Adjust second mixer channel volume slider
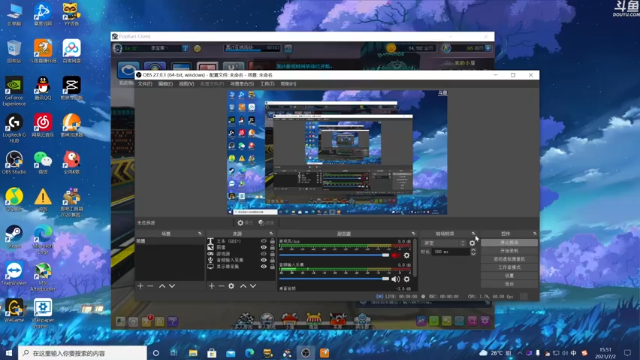 coord(334,279)
